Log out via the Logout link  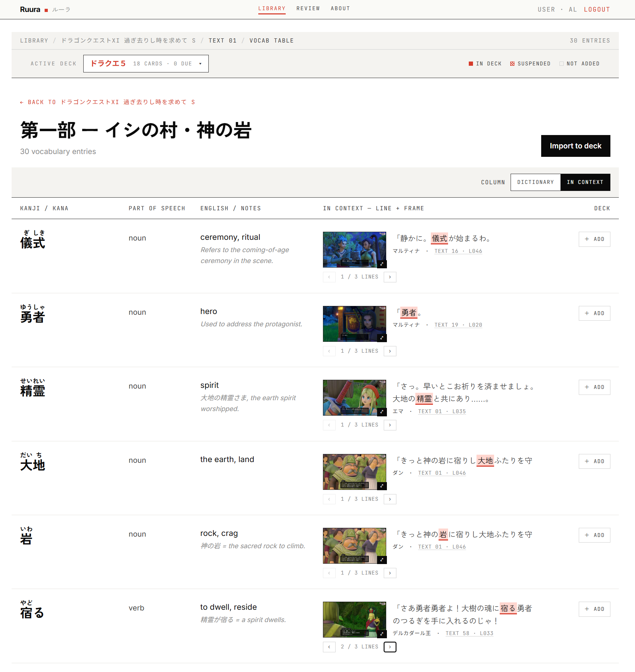pyautogui.click(x=597, y=9)
